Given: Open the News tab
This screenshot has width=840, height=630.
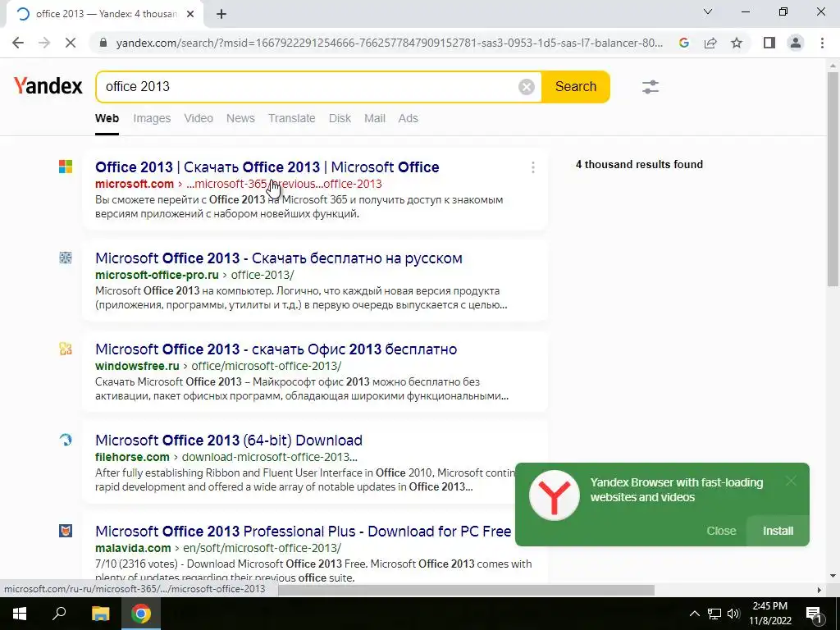Looking at the screenshot, I should click(240, 118).
